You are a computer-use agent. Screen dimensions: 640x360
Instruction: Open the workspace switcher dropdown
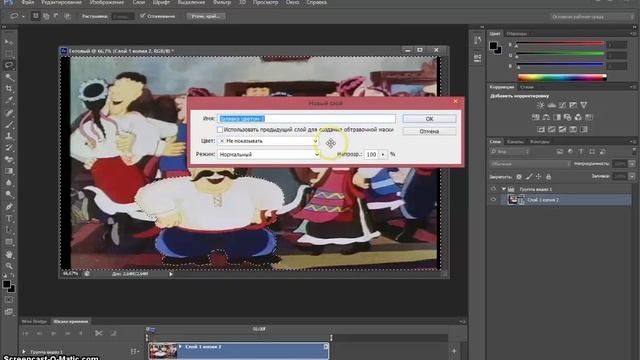point(592,17)
